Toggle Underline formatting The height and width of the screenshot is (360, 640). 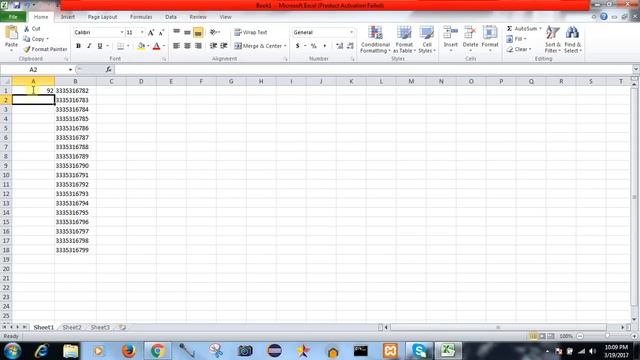point(100,46)
